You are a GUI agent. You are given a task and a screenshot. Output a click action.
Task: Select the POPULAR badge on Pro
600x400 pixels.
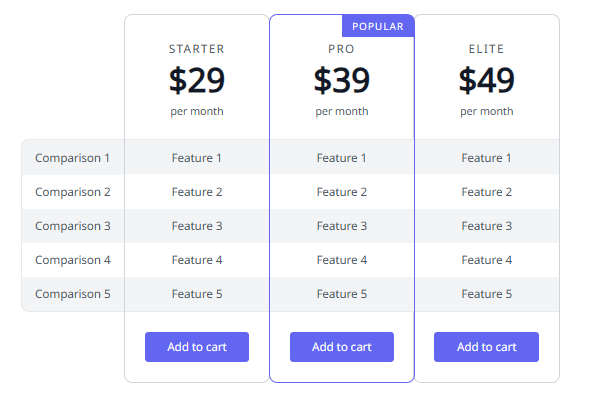[x=378, y=26]
